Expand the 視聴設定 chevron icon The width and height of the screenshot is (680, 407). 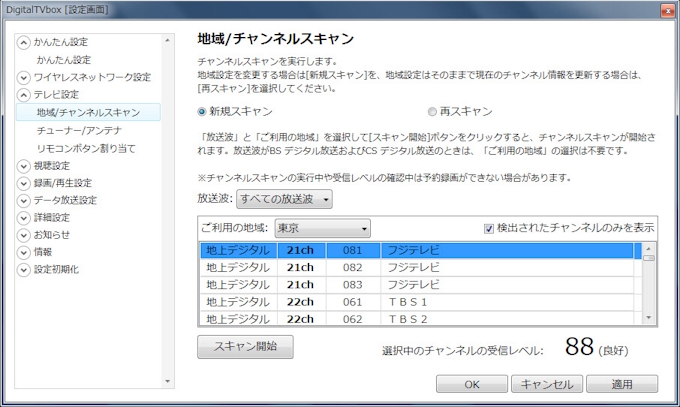point(24,166)
